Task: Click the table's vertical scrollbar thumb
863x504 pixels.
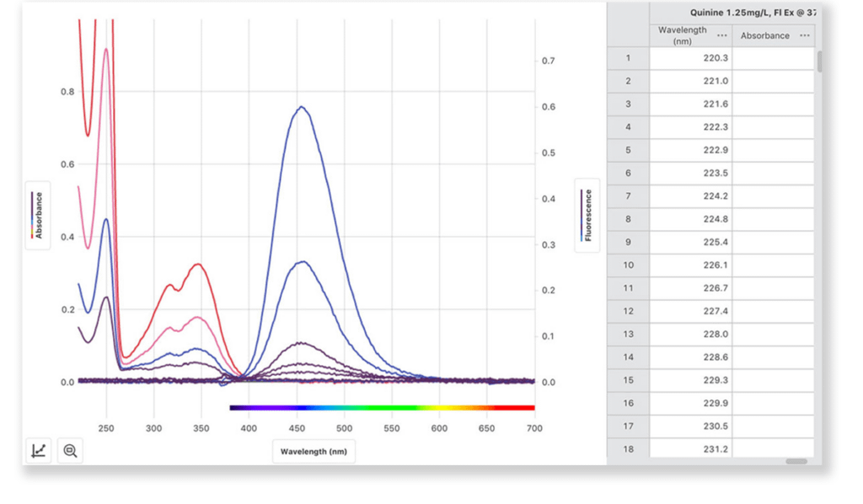Action: tap(818, 61)
